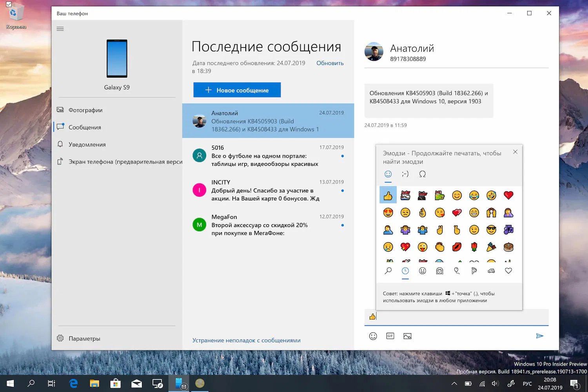Choose the face with tears of joy emoji
The image size is (588, 392).
tap(474, 195)
